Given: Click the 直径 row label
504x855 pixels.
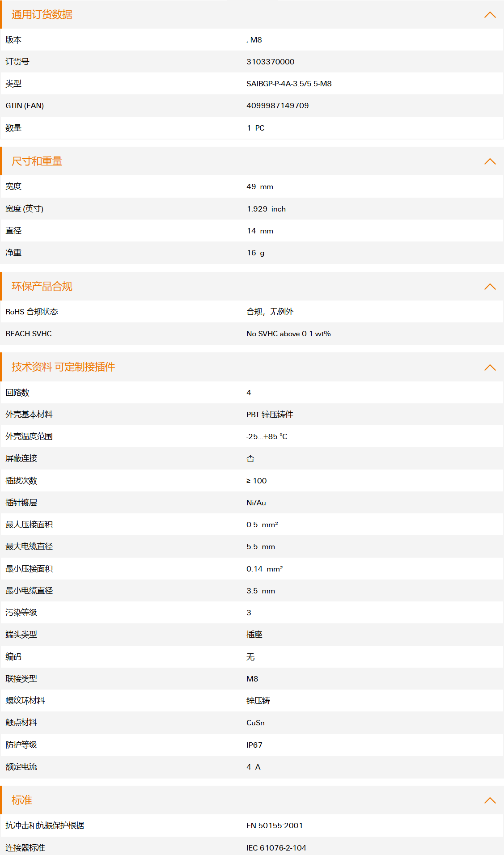Looking at the screenshot, I should coord(13,231).
